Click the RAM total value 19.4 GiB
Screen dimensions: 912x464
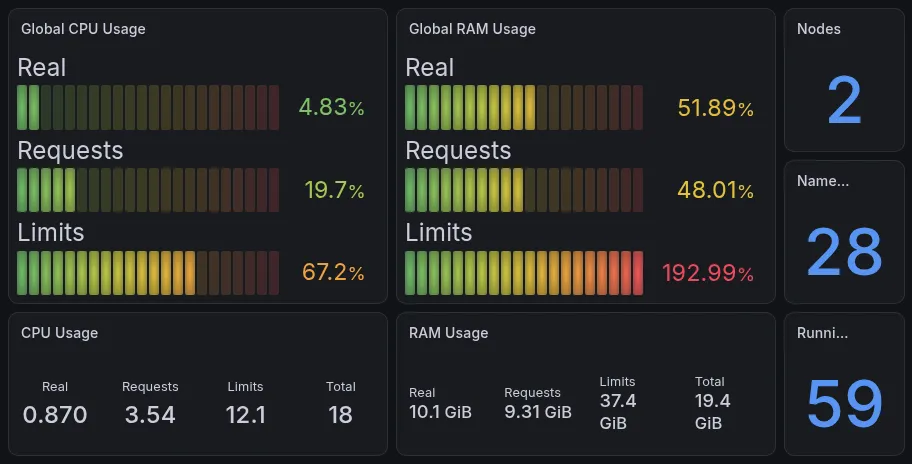click(712, 412)
